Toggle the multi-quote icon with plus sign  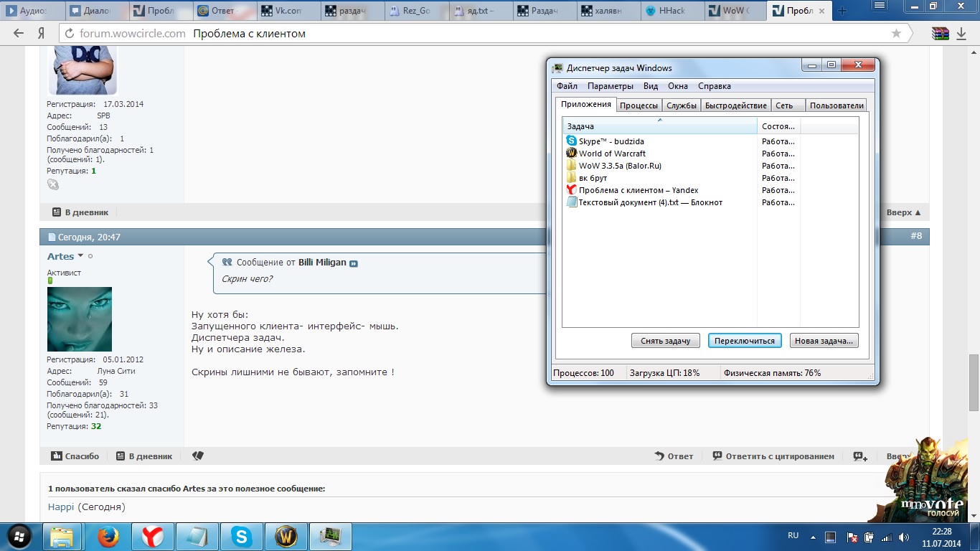pyautogui.click(x=860, y=456)
